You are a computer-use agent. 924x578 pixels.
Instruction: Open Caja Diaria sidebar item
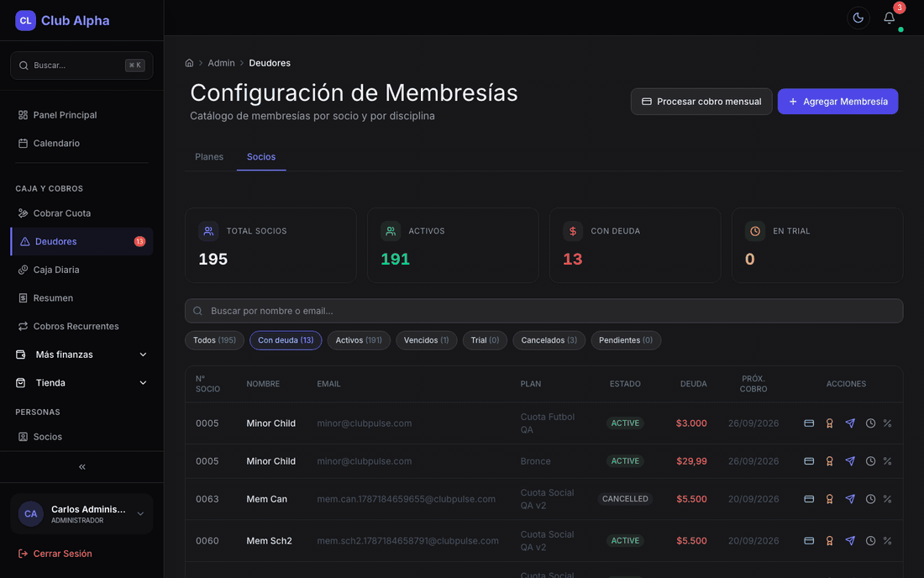tap(82, 270)
